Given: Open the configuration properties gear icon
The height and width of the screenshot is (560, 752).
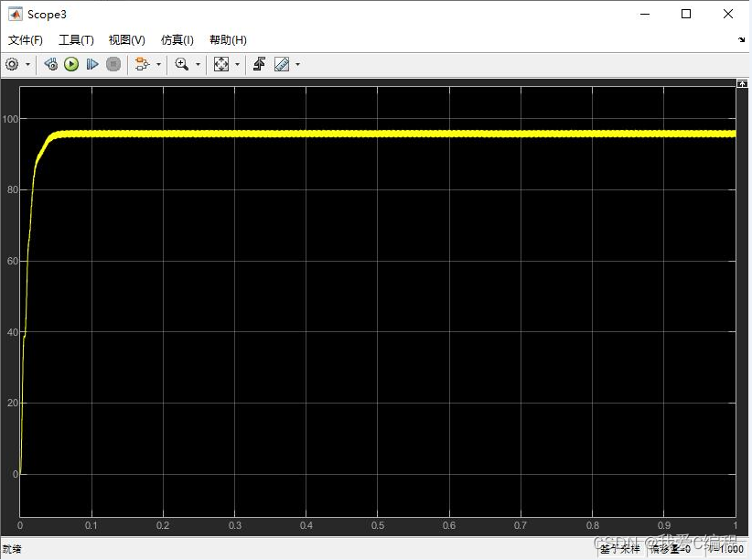Looking at the screenshot, I should tap(13, 64).
